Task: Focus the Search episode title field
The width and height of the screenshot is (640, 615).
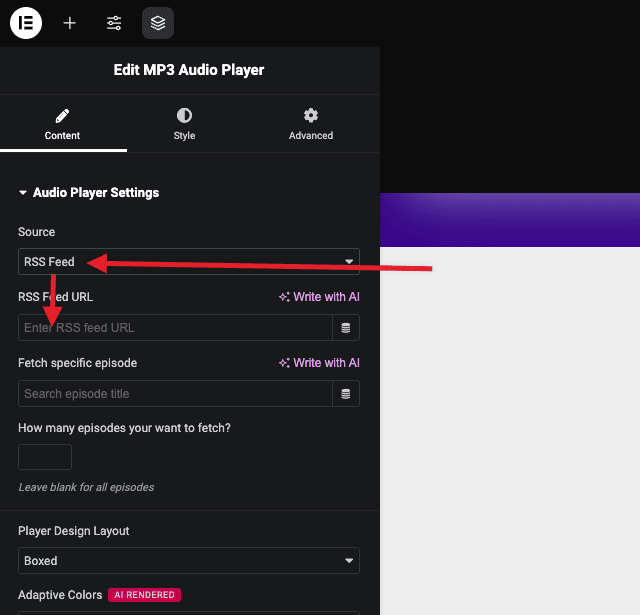Action: pyautogui.click(x=175, y=394)
